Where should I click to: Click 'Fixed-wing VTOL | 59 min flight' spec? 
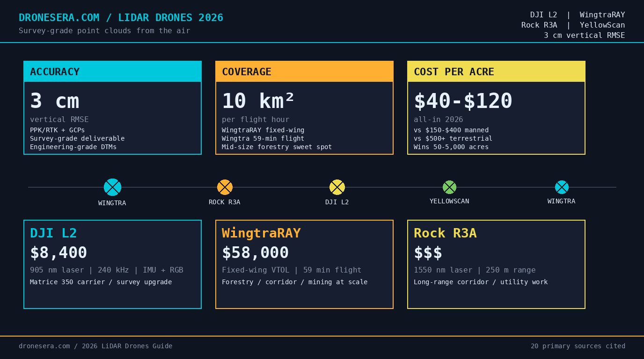[x=292, y=270]
